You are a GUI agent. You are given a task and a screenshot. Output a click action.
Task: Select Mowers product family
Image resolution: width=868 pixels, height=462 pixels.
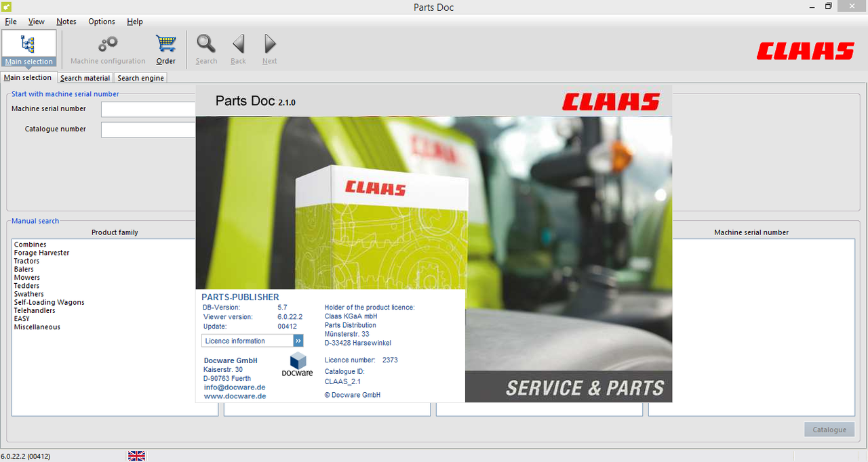click(27, 278)
